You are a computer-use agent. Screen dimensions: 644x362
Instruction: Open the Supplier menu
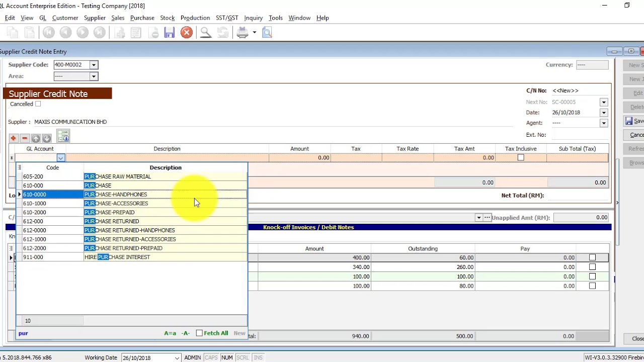[95, 18]
